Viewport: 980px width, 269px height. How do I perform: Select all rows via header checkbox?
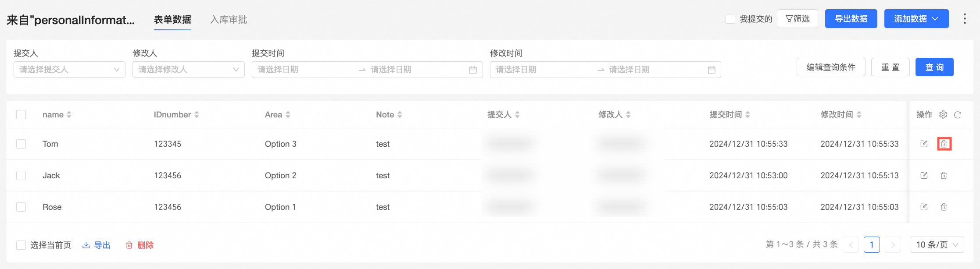pos(21,114)
